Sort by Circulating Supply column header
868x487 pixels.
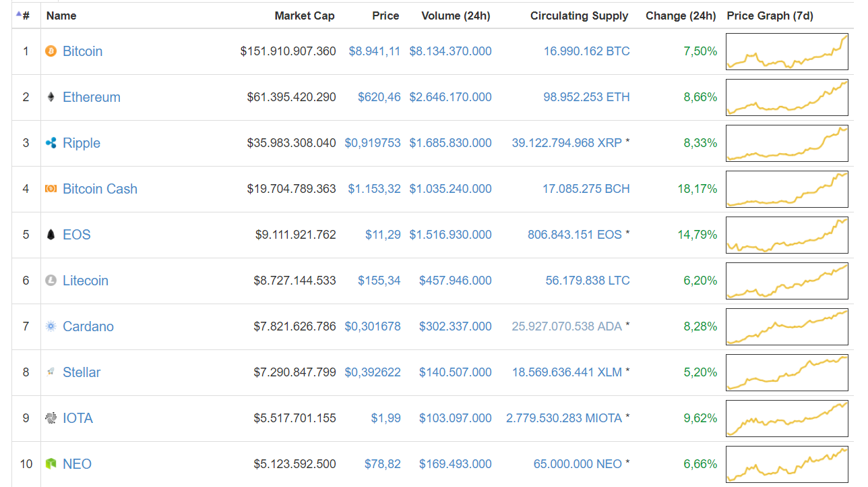tap(579, 16)
